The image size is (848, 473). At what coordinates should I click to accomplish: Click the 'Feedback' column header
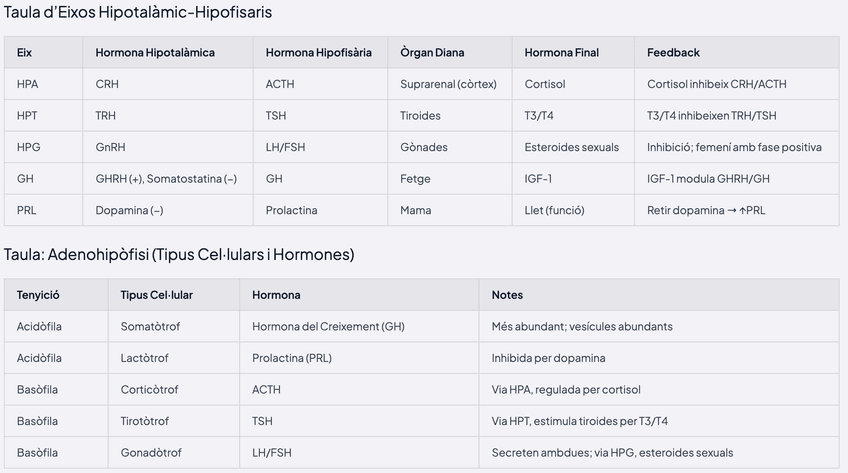tap(673, 53)
